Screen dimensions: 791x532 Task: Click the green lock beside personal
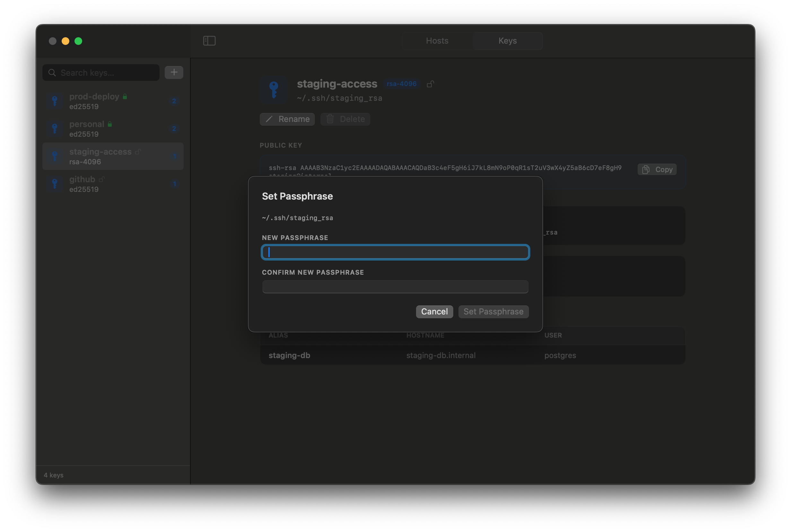110,124
